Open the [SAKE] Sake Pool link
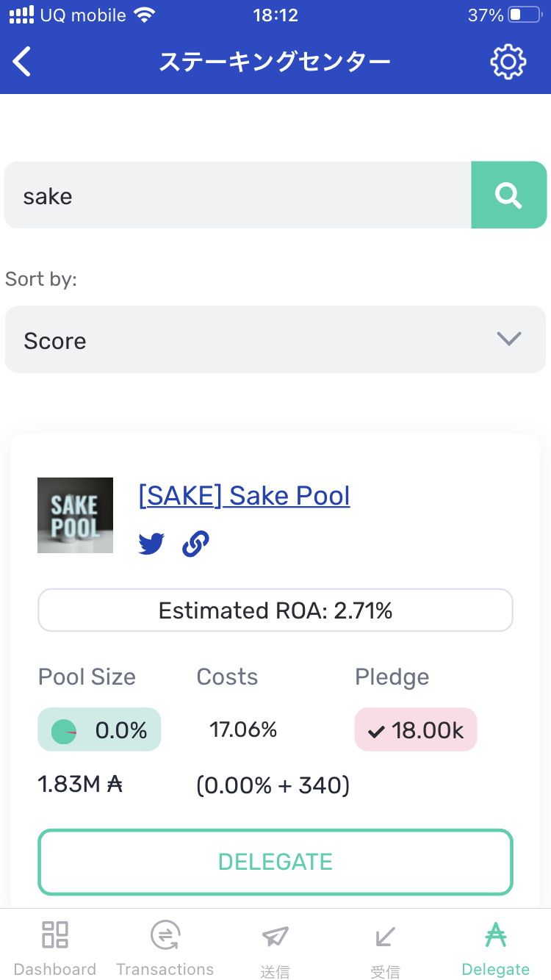Viewport: 551px width, 980px height. coord(244,496)
